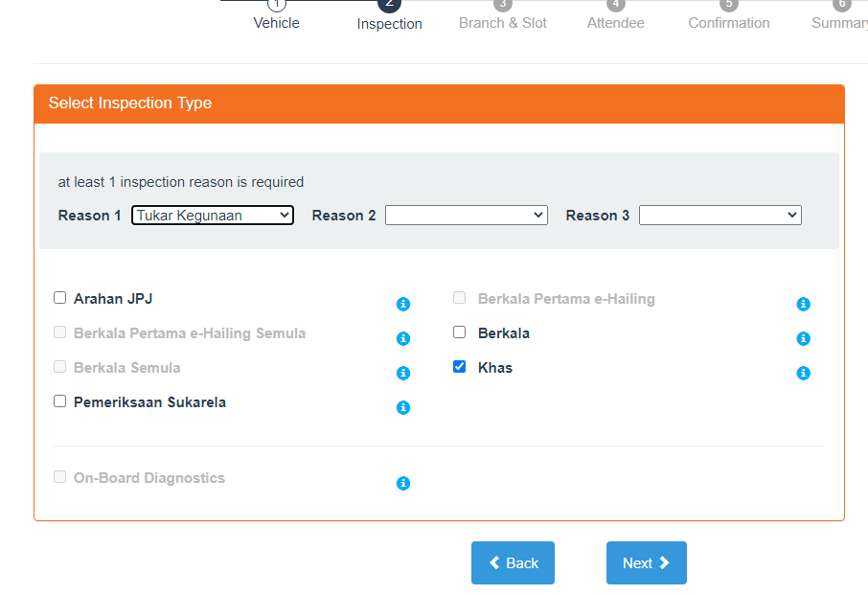
Task: Click the 'at least 1 inspection reason' note
Action: tap(181, 182)
